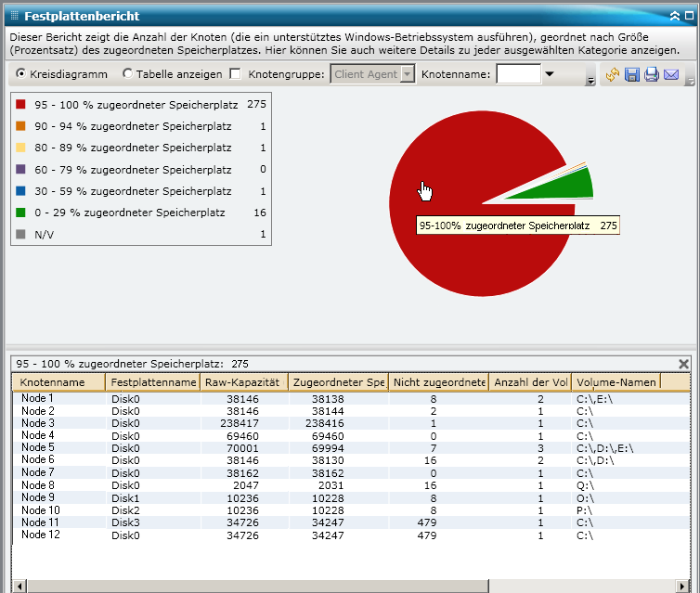Viewport: 700px width, 593px height.
Task: Toggle the Knotengruppe checkbox
Action: (235, 74)
